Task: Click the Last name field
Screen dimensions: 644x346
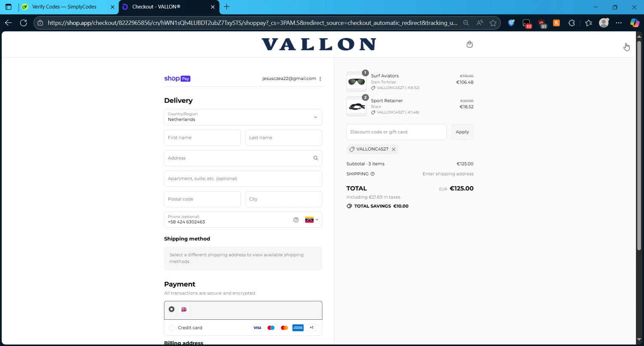Action: [x=284, y=138]
